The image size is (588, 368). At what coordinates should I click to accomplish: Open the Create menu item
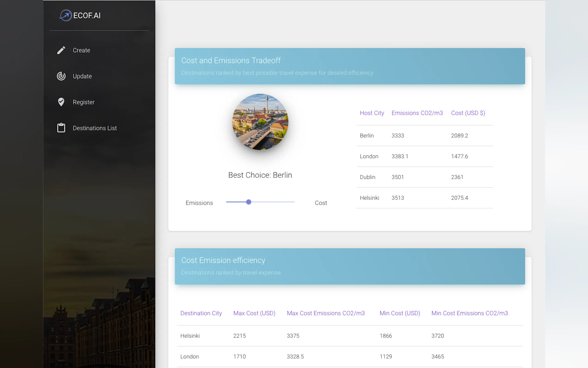pyautogui.click(x=81, y=50)
